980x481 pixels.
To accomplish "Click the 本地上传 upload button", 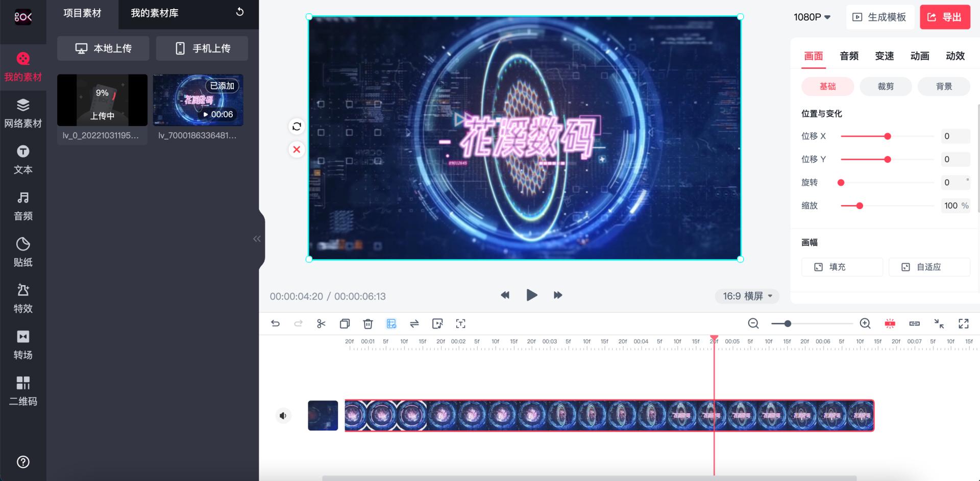I will pos(103,48).
